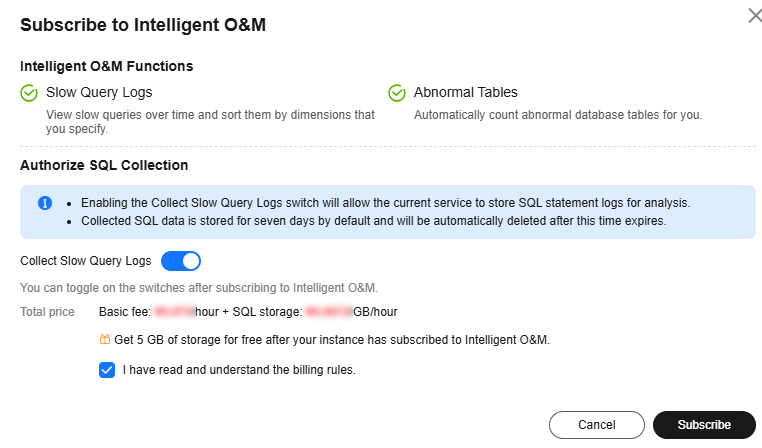This screenshot has width=762, height=448.
Task: Click the Authorize SQL Collection heading
Action: 104,165
